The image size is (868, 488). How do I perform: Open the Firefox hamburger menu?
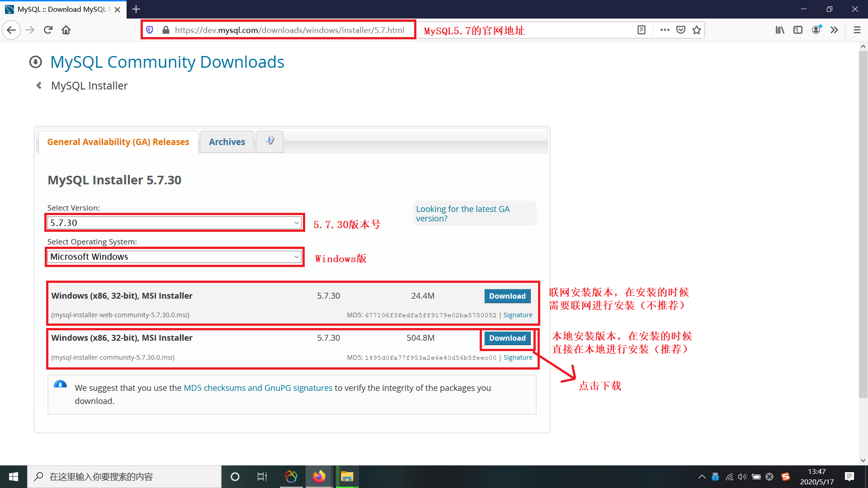tap(857, 30)
